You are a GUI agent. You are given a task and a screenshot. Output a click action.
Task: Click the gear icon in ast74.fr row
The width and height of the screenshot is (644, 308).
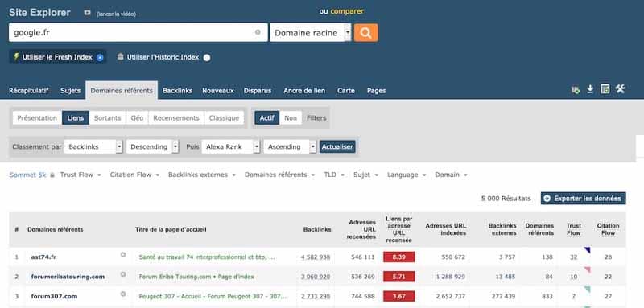123,255
